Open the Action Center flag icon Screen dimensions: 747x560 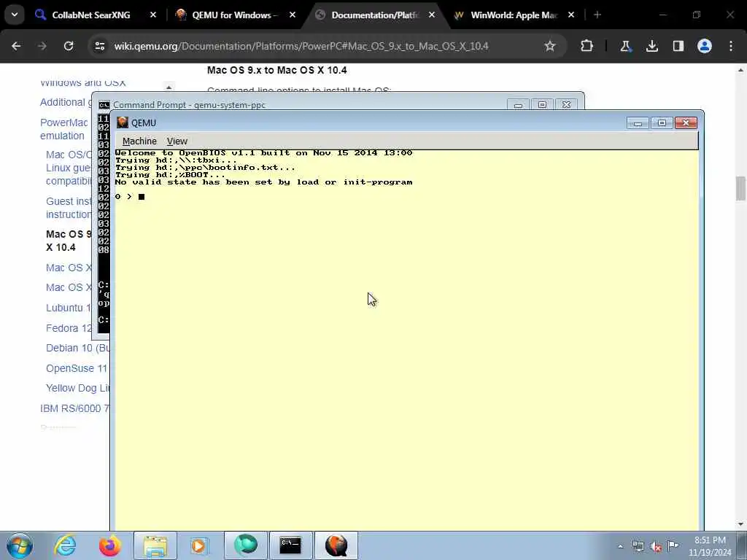[x=673, y=546]
